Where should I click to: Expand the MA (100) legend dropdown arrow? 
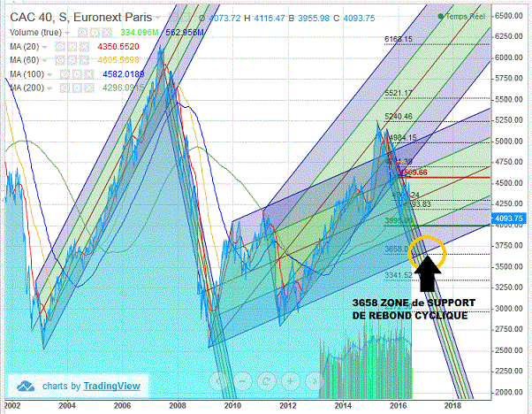tap(49, 74)
